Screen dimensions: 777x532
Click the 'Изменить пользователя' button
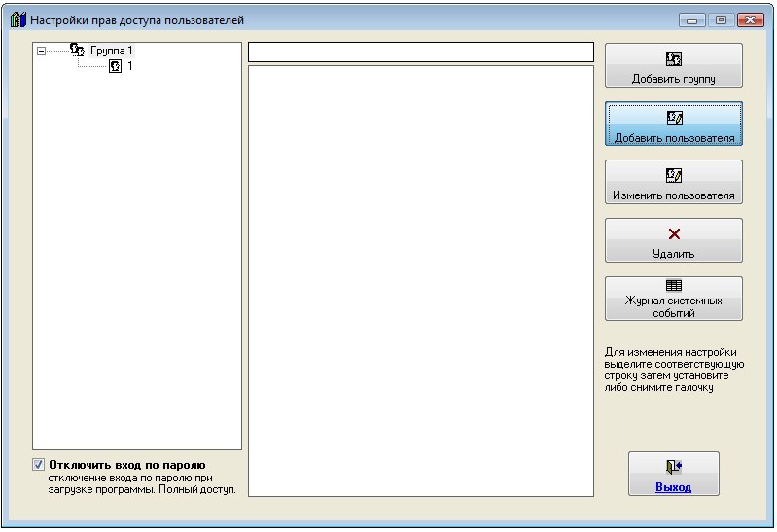(x=674, y=182)
